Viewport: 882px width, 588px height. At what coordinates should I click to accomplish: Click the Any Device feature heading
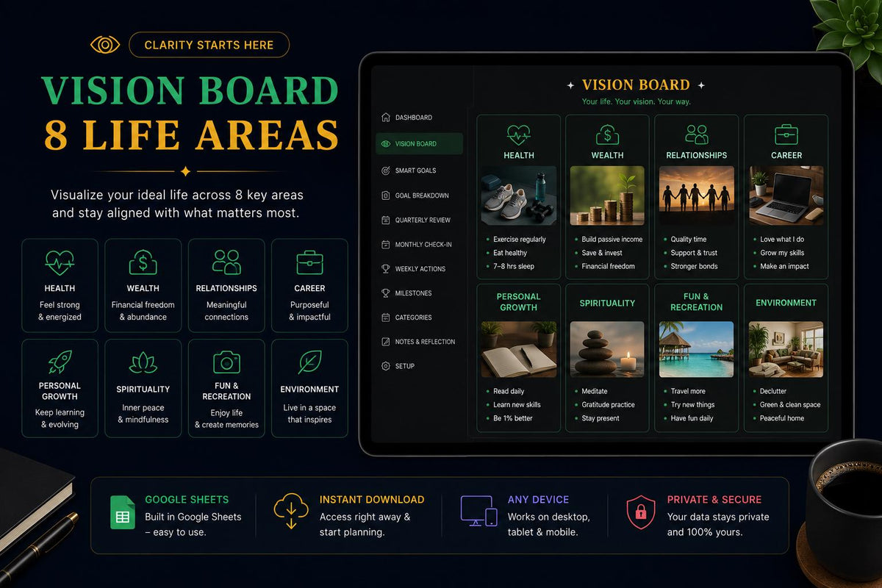click(x=538, y=500)
